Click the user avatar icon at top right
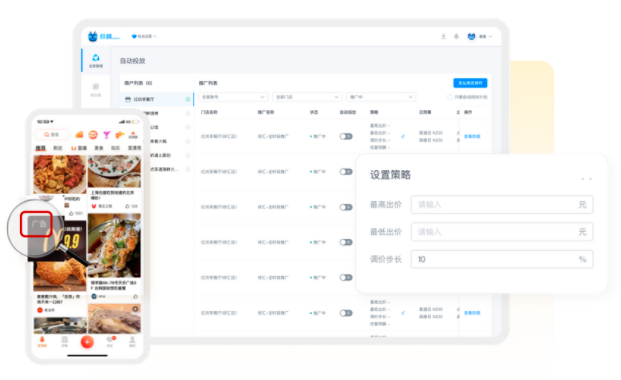The image size is (621, 380). tap(471, 36)
